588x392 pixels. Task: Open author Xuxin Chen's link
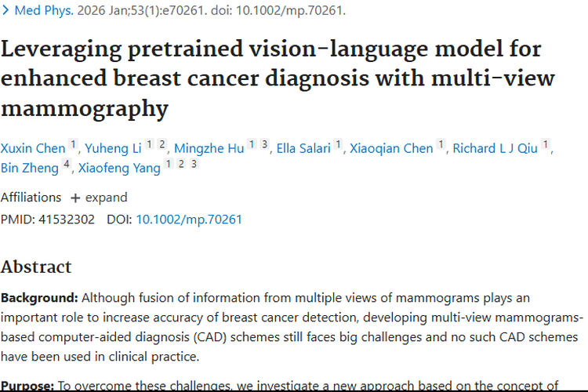(x=33, y=148)
